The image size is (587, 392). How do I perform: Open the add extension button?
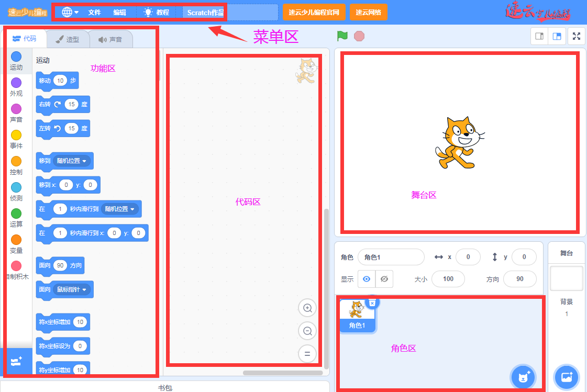pos(16,362)
